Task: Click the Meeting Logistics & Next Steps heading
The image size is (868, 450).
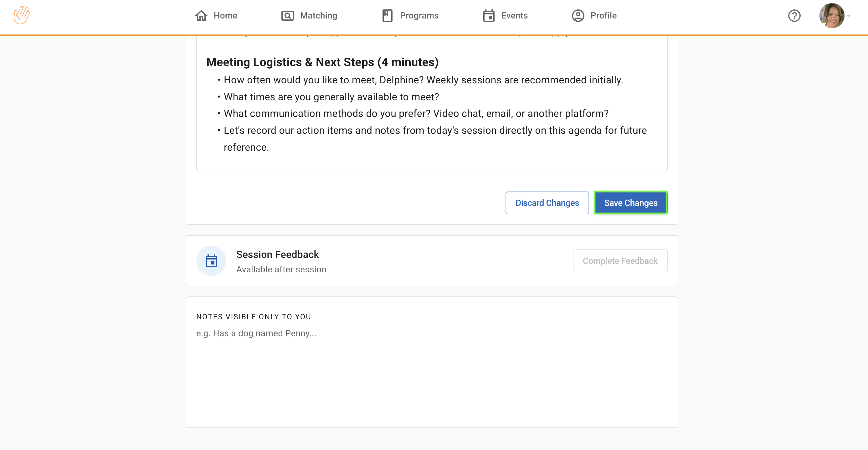Action: click(322, 62)
